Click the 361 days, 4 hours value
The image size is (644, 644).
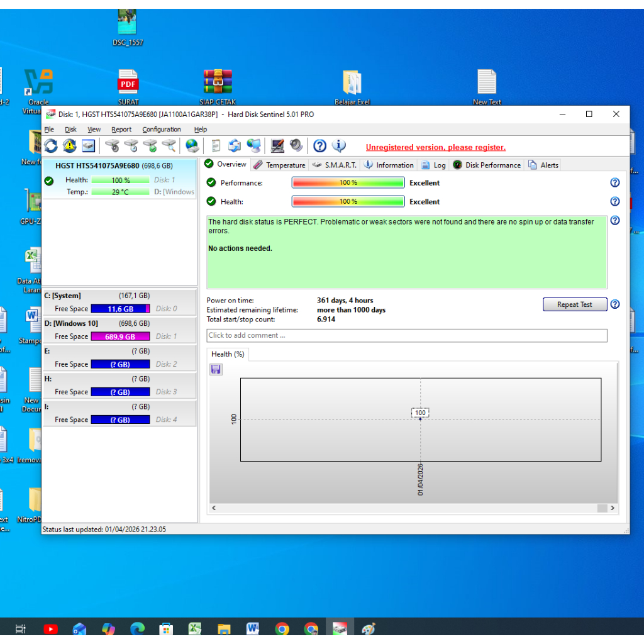point(345,301)
